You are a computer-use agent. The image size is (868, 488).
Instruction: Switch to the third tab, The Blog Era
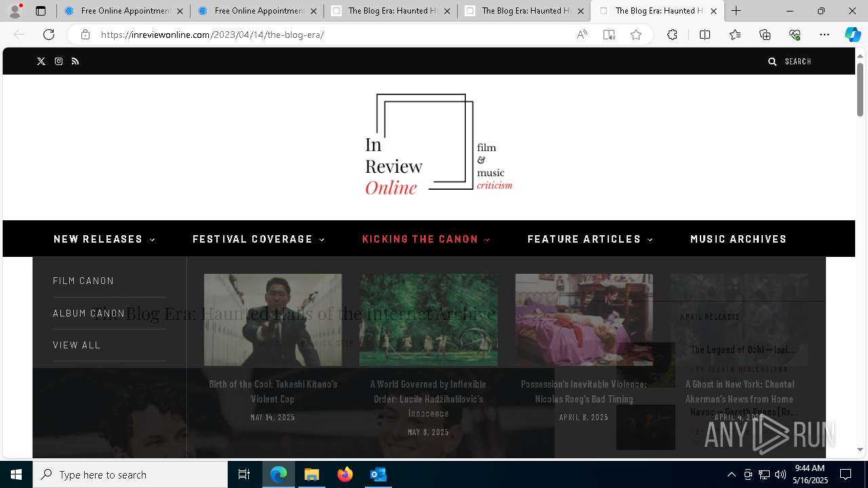[x=390, y=11]
